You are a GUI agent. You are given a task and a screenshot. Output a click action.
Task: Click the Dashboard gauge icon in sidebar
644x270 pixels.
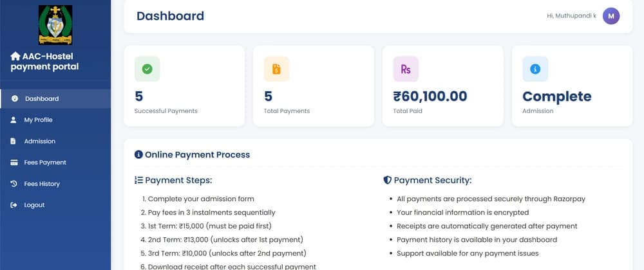click(x=14, y=98)
